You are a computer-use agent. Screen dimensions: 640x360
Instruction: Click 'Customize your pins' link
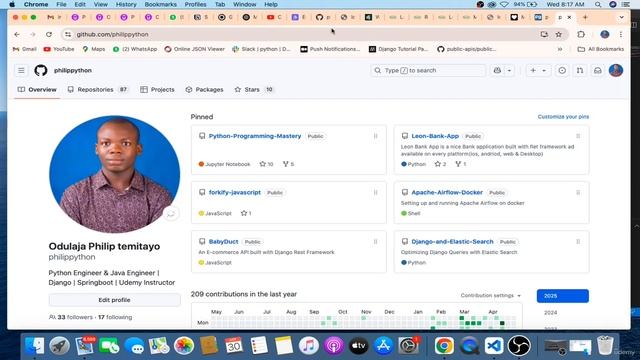pyautogui.click(x=563, y=117)
